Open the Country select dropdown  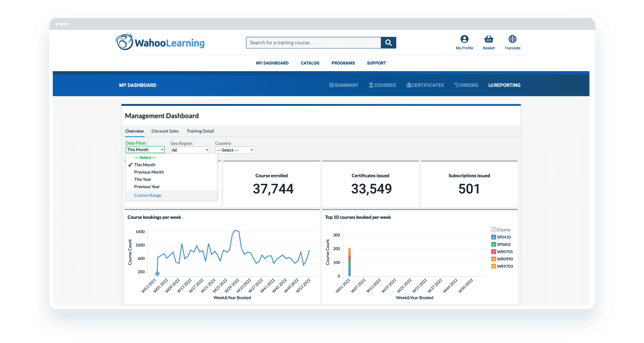pos(234,150)
